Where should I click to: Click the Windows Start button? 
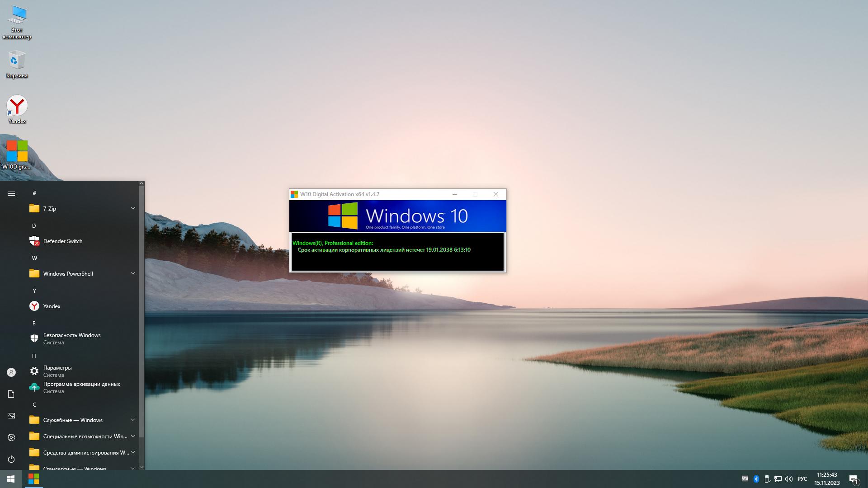[x=11, y=479]
